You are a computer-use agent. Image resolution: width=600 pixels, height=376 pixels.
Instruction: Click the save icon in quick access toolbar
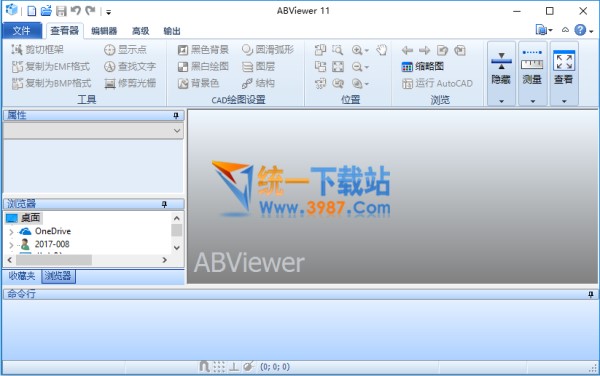coord(61,11)
